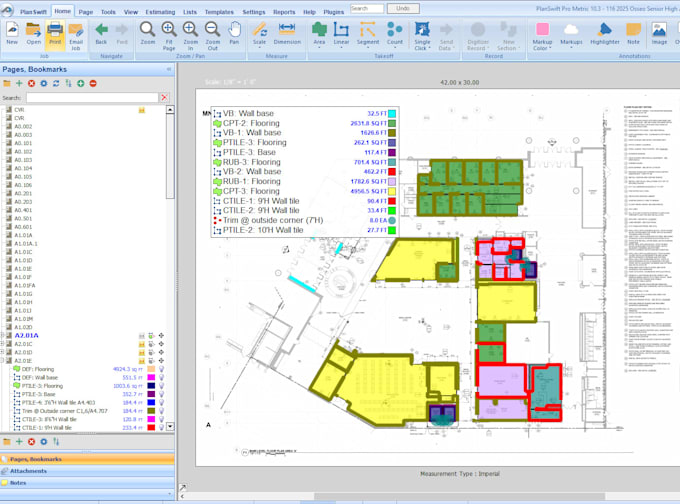Click the Undo button
The image size is (680, 504).
(403, 8)
